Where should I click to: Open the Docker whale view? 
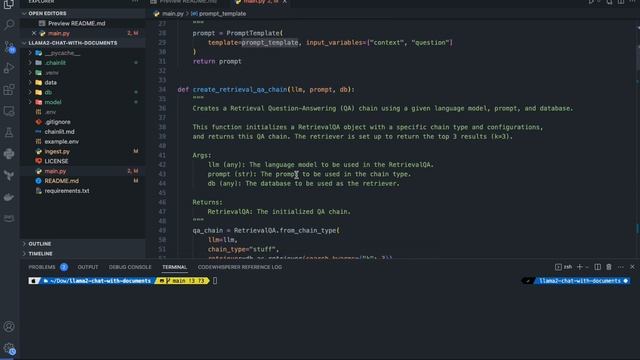9,197
